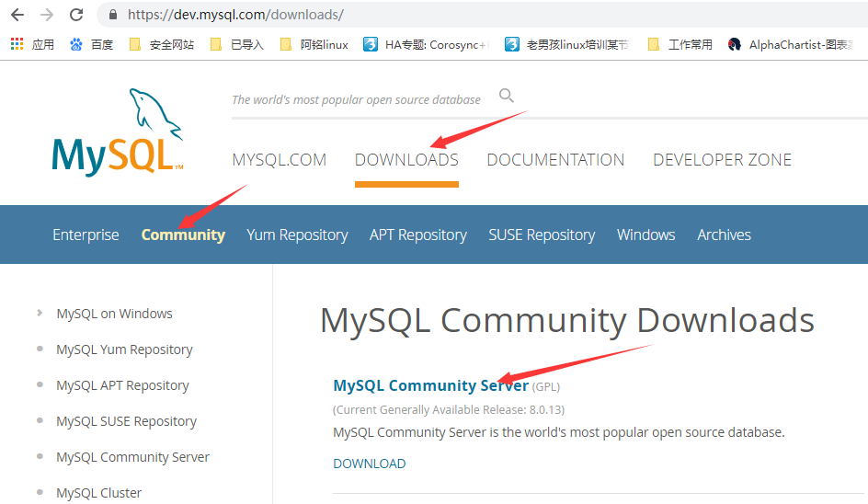Select Enterprise in the blue submenu
The width and height of the screenshot is (868, 504).
pos(86,235)
